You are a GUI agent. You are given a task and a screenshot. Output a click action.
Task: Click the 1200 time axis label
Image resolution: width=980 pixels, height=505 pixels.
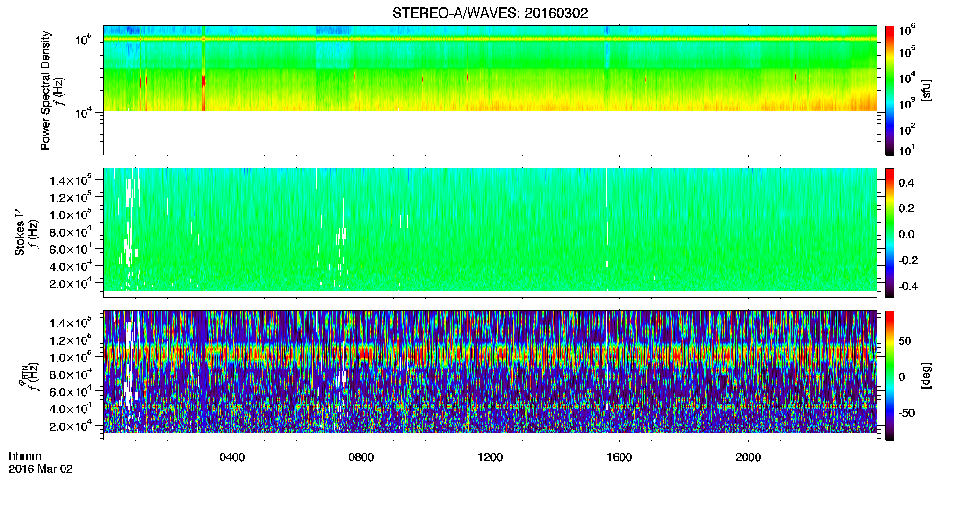pos(490,457)
